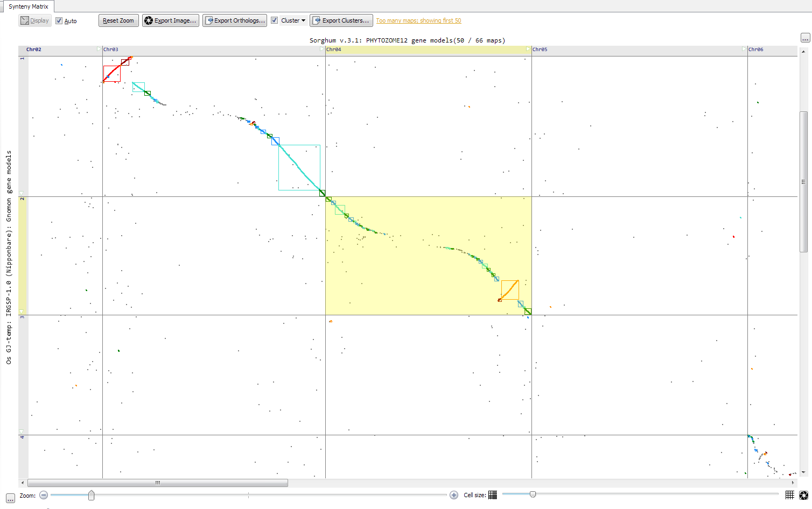Click the horizontal scrollbar thumb
Screen dimensions: 812x509
point(158,483)
